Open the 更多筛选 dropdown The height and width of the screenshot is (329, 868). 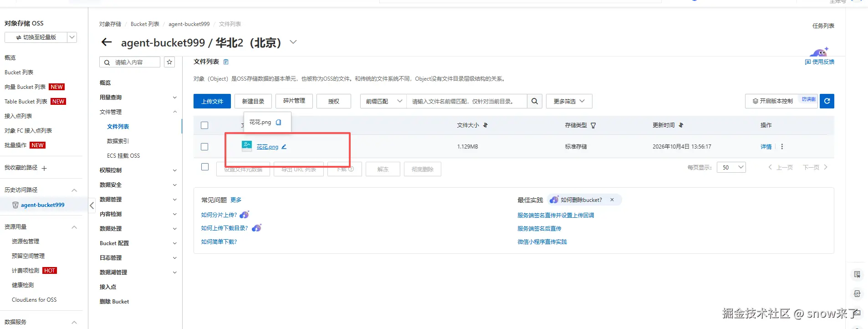pos(569,101)
